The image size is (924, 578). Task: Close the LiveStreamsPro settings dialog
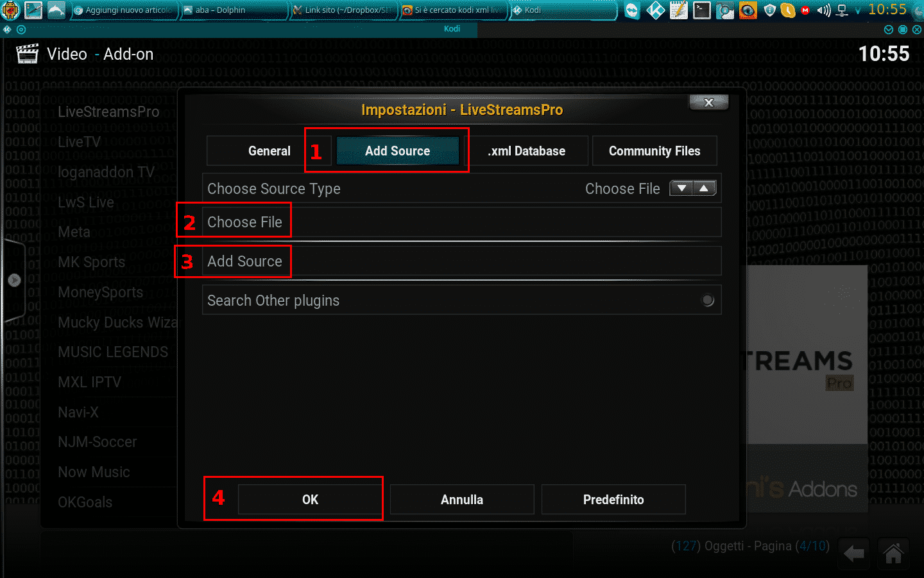[708, 102]
